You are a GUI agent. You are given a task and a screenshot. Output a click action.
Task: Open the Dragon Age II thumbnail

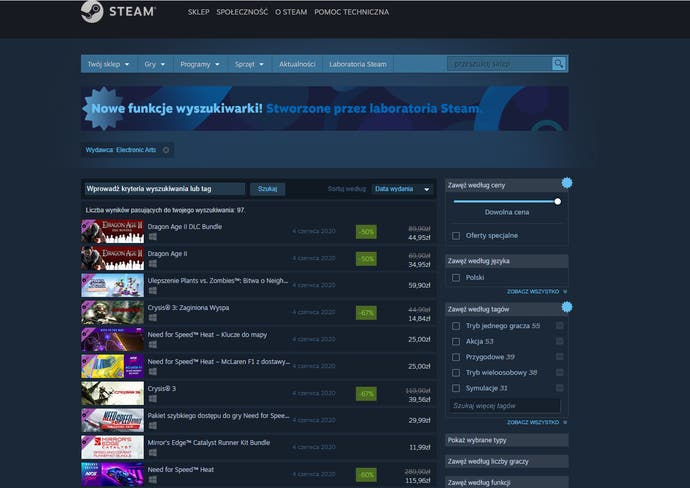113,258
